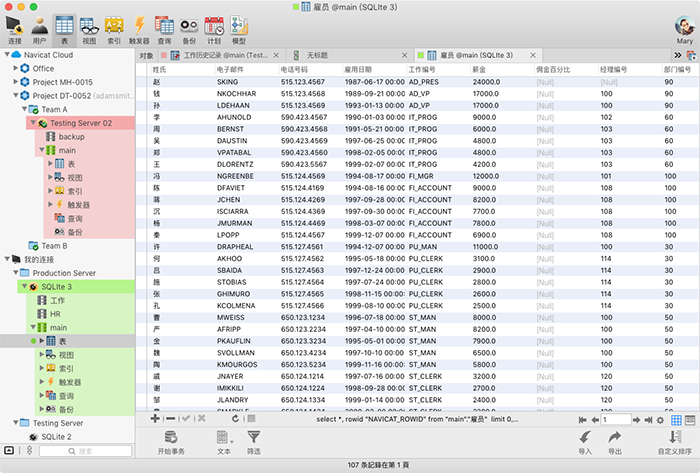Image resolution: width=700 pixels, height=473 pixels.
Task: Select the NGREENBE email cell
Action: [x=246, y=176]
